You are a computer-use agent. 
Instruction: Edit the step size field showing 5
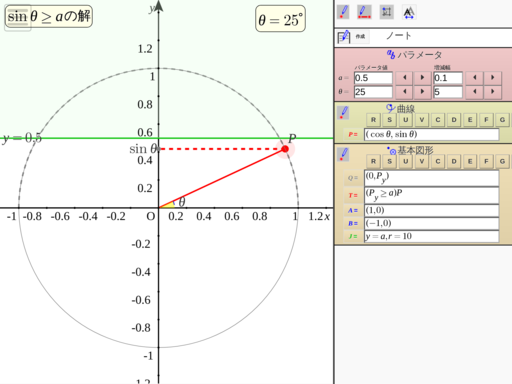[448, 92]
